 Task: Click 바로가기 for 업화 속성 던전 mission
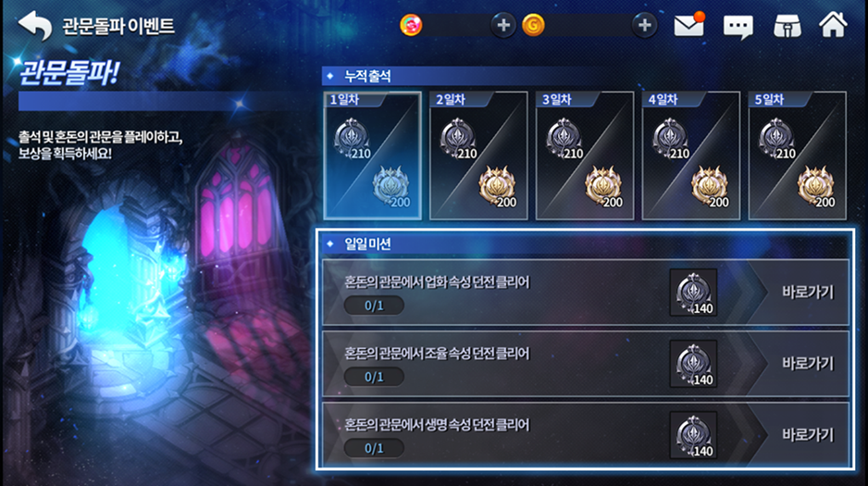808,293
